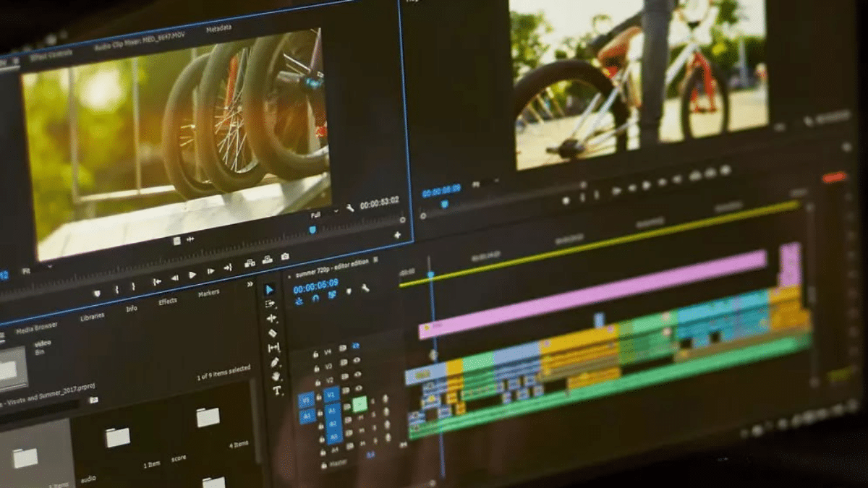Screen dimensions: 868x488
Task: Toggle the lock on track V4
Action: (x=316, y=354)
